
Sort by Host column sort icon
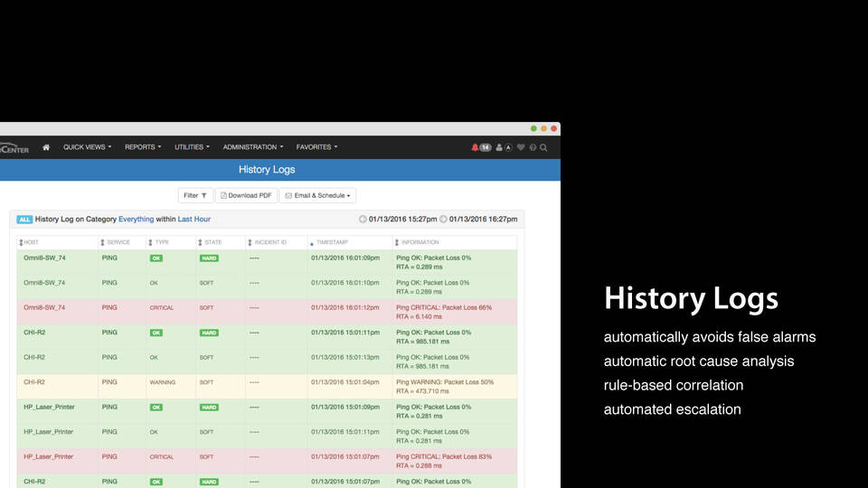pyautogui.click(x=21, y=242)
